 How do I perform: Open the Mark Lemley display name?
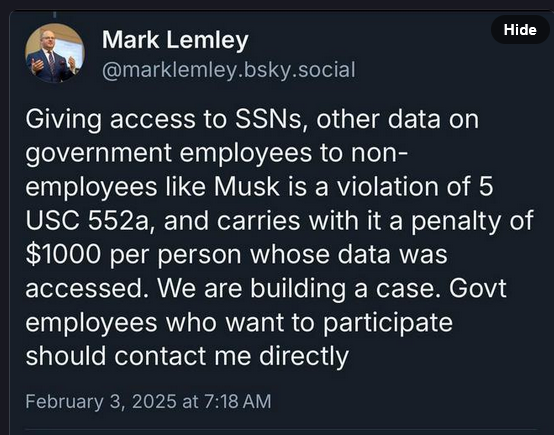click(x=175, y=40)
